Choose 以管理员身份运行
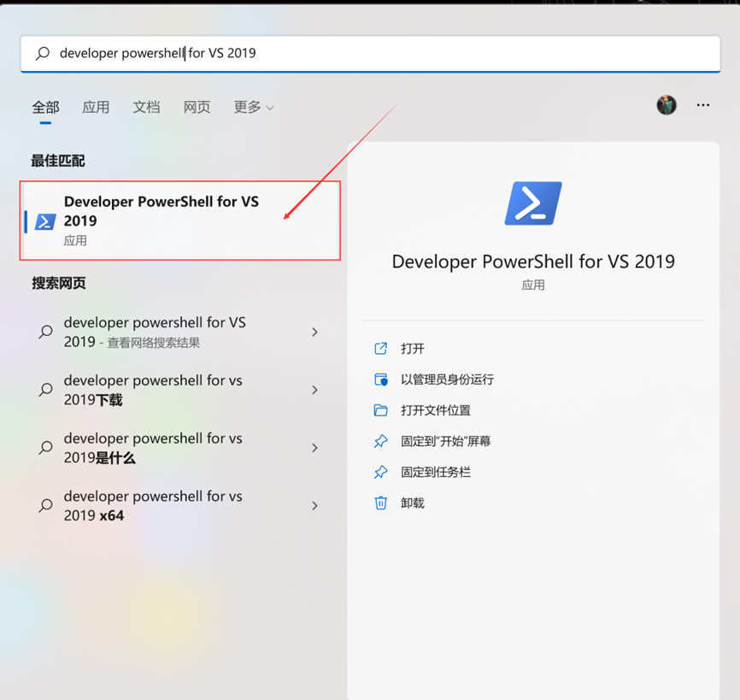This screenshot has height=700, width=740. click(448, 379)
